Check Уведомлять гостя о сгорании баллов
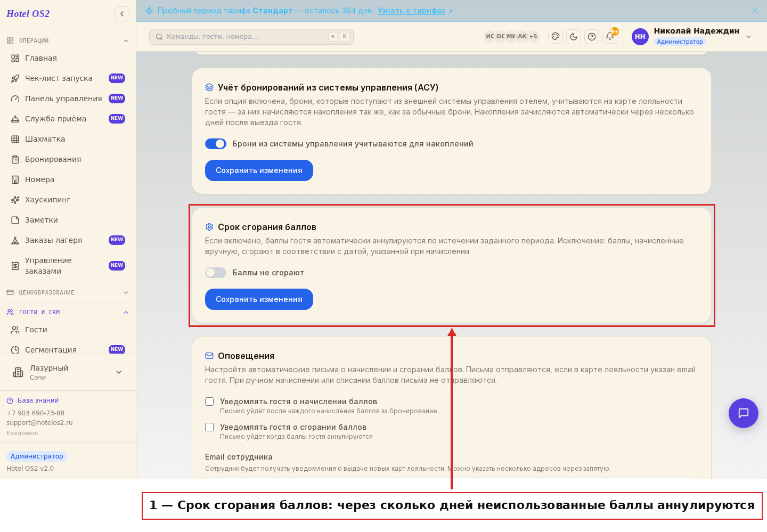This screenshot has height=532, width=767. (209, 427)
